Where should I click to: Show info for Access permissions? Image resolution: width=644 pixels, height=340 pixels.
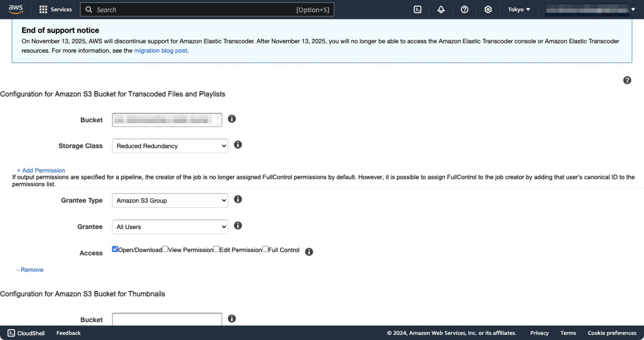point(309,252)
